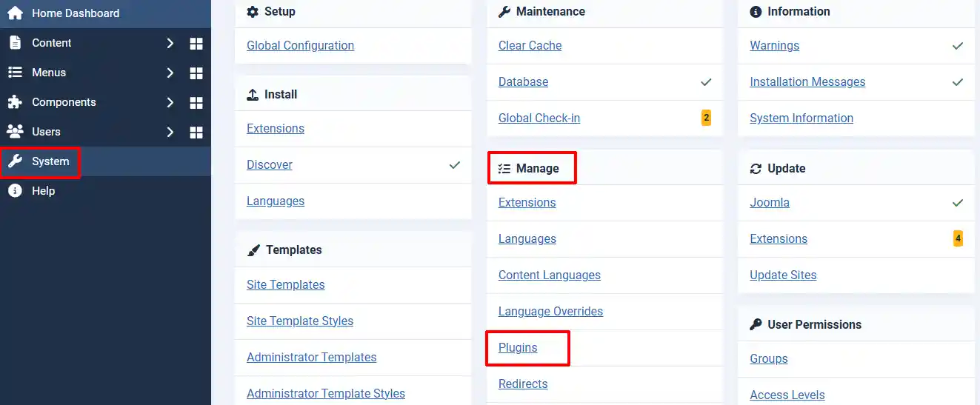Open the Components dashboard grid icon
This screenshot has width=980, height=405.
(196, 102)
